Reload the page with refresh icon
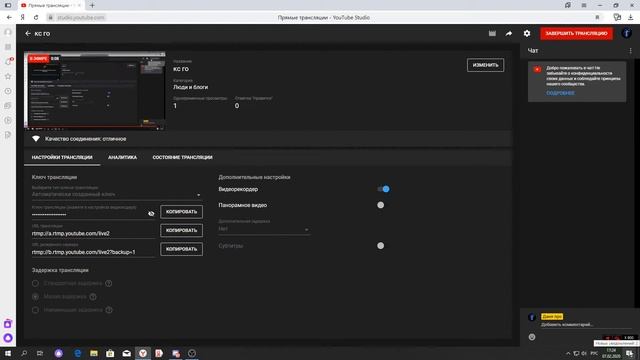Screen dimensions: 640x360 [36, 18]
